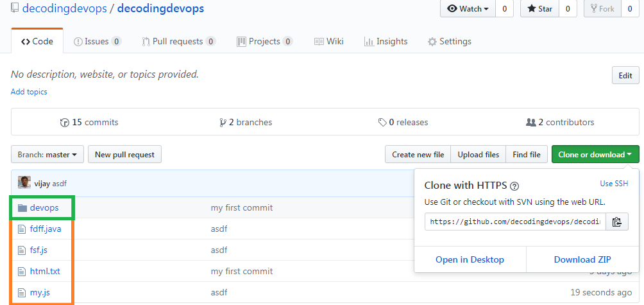Viewport: 644px width, 305px height.
Task: View the 2 contributors
Action: coord(560,122)
